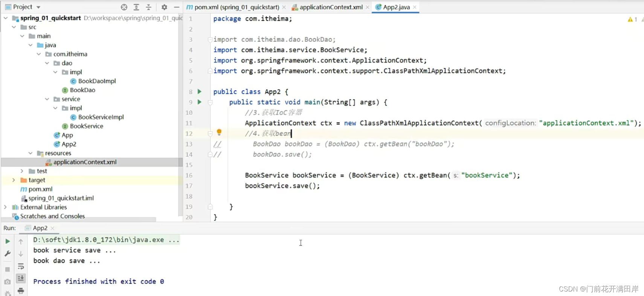Viewport: 644px width, 296px height.
Task: Click ClassPathXmlApplicationContext in line 11
Action: [x=419, y=123]
